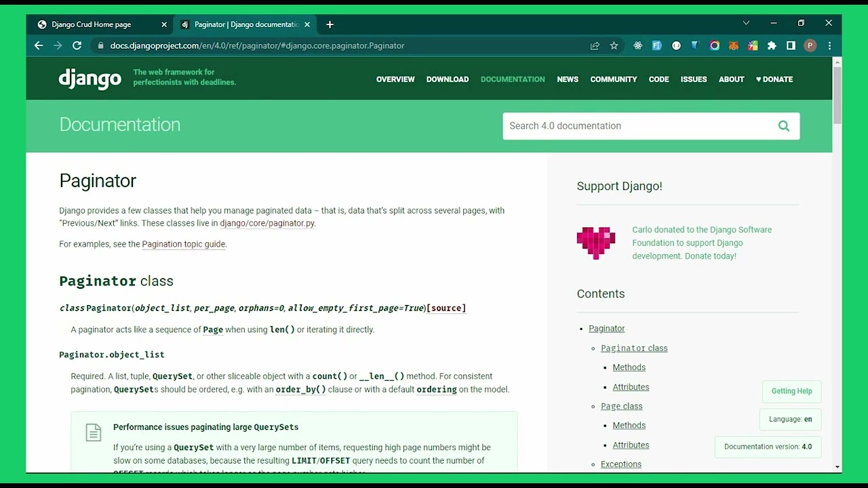Click the Paginator.object_list attribute heading

[x=112, y=354]
